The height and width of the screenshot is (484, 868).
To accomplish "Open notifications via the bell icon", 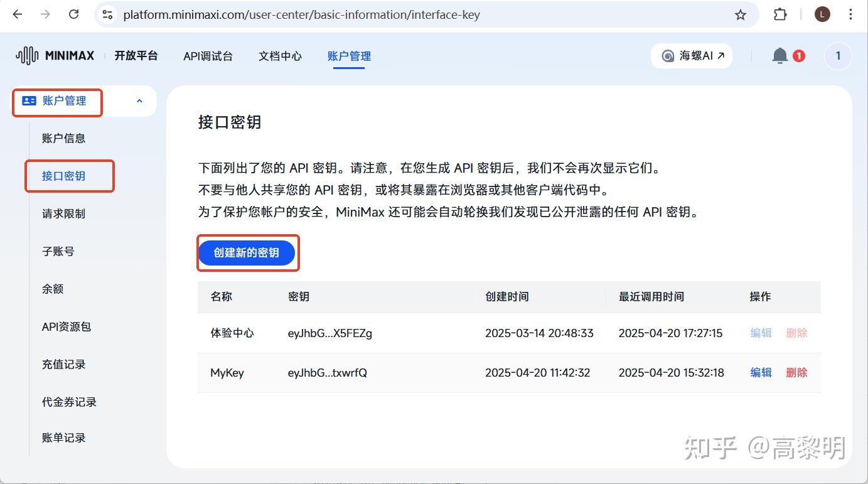I will tap(780, 55).
